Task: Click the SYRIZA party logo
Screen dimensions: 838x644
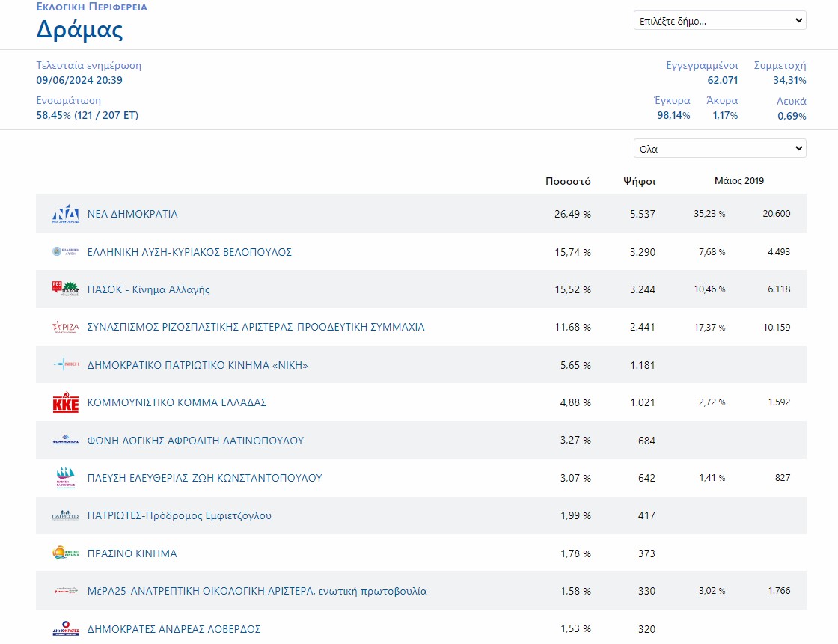Action: coord(65,327)
